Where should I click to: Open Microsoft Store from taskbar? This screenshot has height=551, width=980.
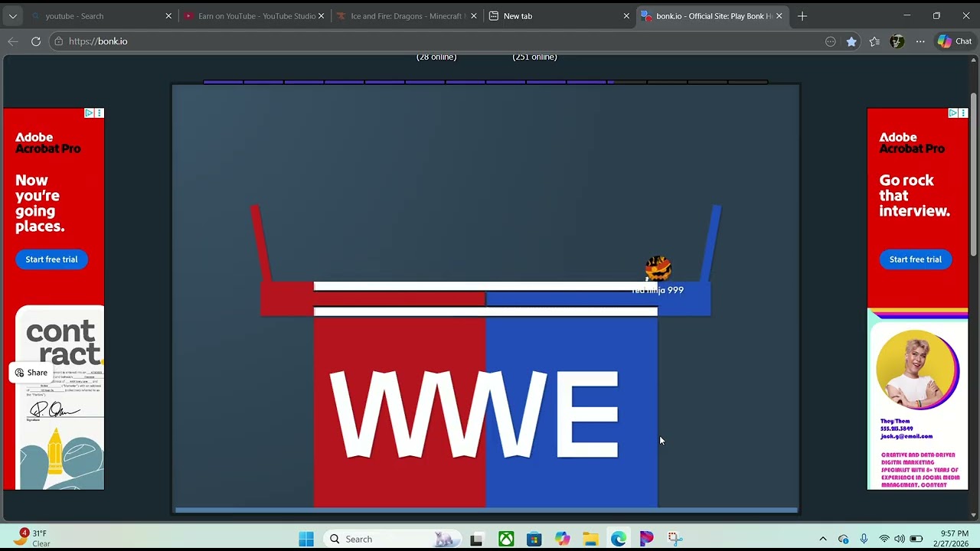coord(534,539)
